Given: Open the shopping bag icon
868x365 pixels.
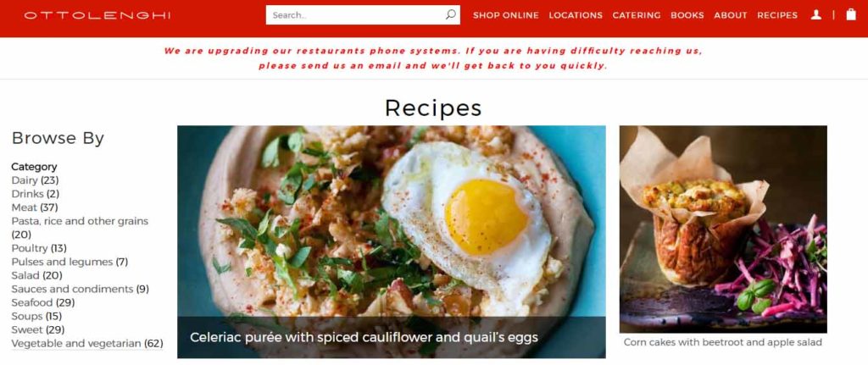Looking at the screenshot, I should point(851,14).
